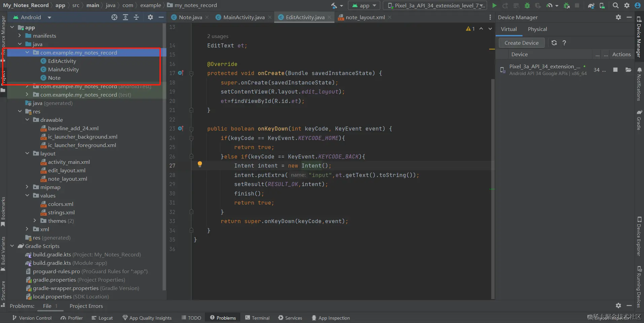Go to next highlighted error arrow

490,29
